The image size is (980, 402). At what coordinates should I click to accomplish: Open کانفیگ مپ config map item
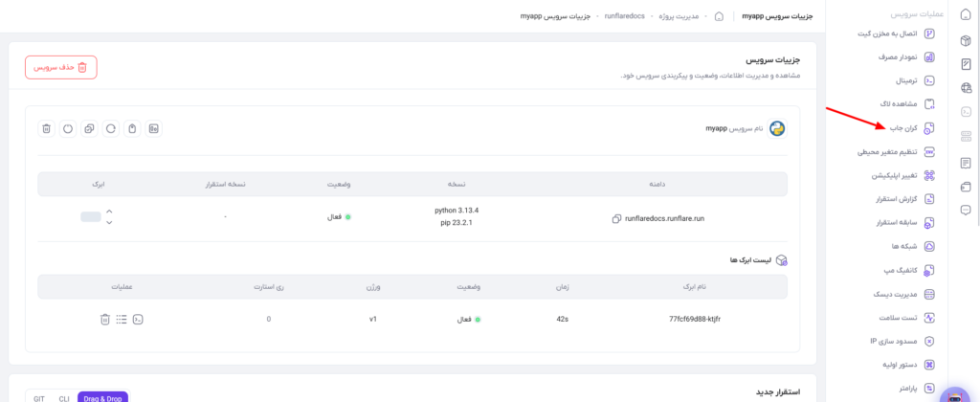click(x=911, y=270)
